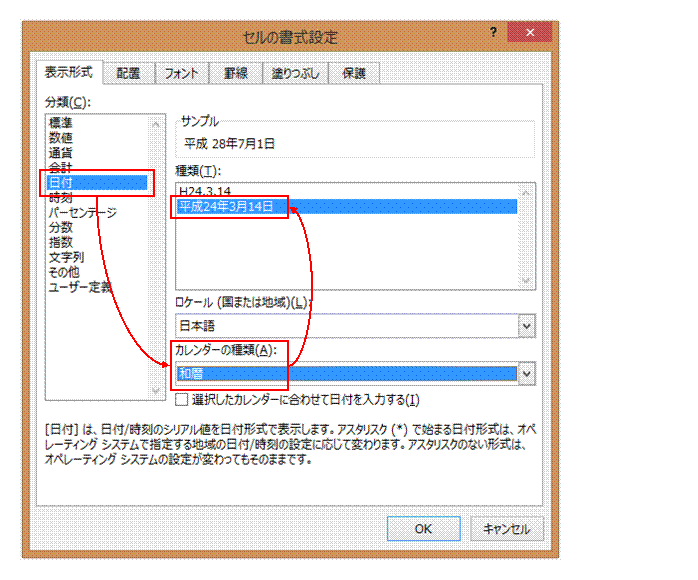Close the セルの書式設定 dialog
Image resolution: width=698 pixels, height=580 pixels.
click(530, 32)
